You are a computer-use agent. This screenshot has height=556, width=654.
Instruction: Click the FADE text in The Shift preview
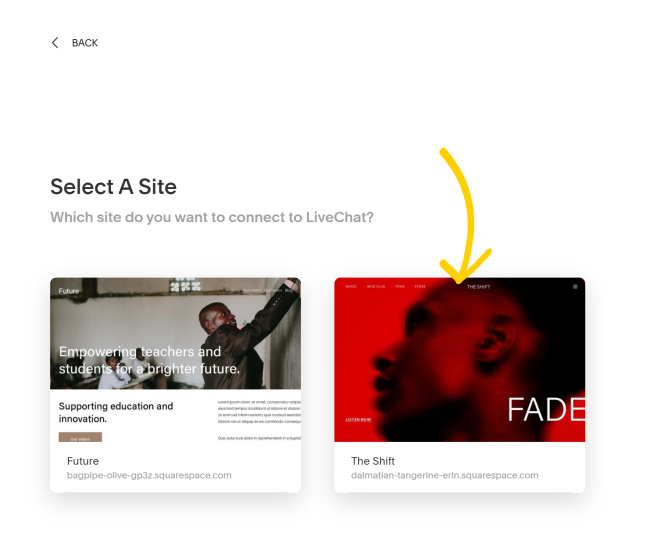(546, 410)
